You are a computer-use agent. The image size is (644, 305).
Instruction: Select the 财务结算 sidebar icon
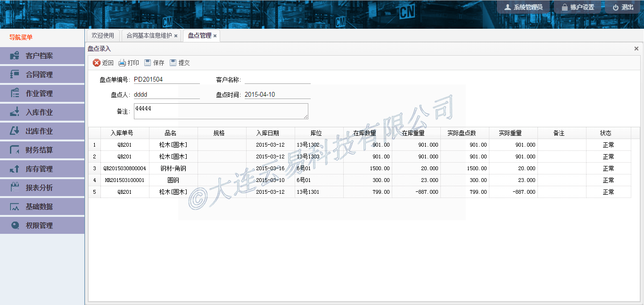(x=15, y=150)
